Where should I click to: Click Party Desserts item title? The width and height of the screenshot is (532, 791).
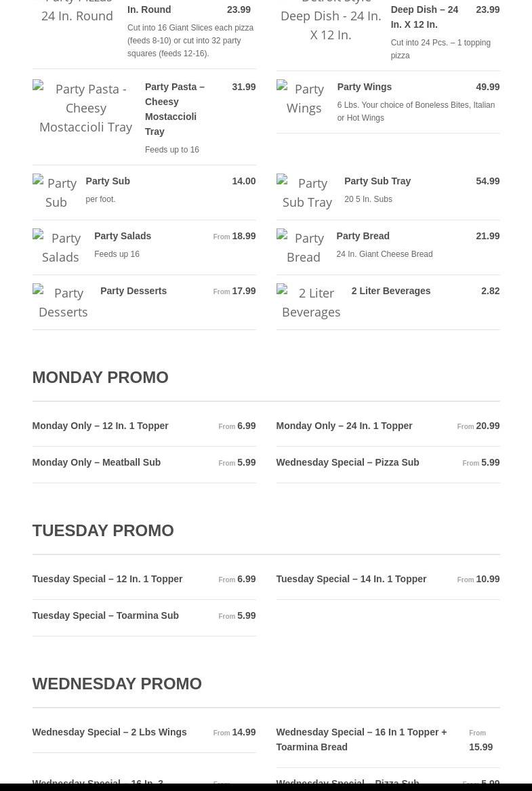(134, 291)
